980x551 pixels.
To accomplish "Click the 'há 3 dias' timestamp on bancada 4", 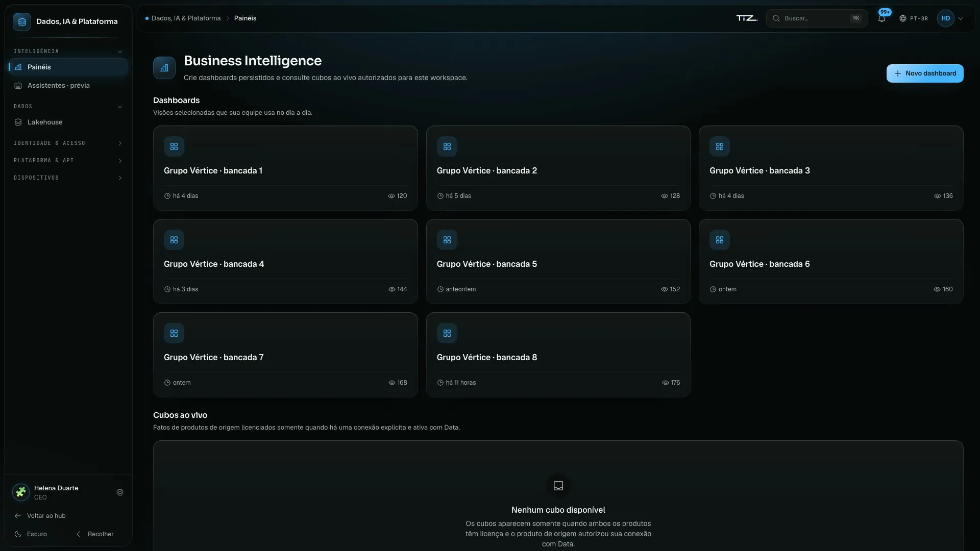I will click(185, 289).
